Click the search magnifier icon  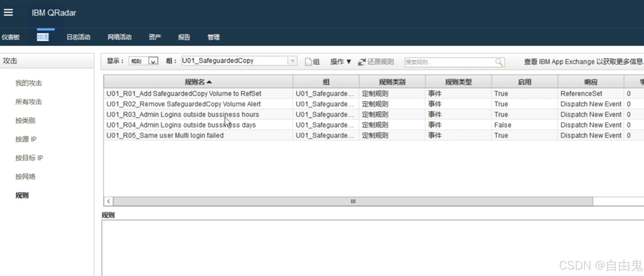coord(499,62)
